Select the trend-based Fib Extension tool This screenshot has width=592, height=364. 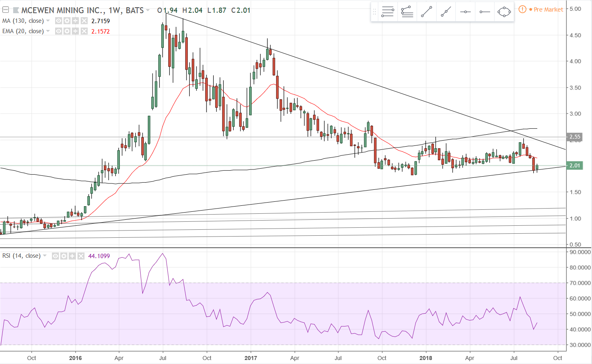pos(407,12)
